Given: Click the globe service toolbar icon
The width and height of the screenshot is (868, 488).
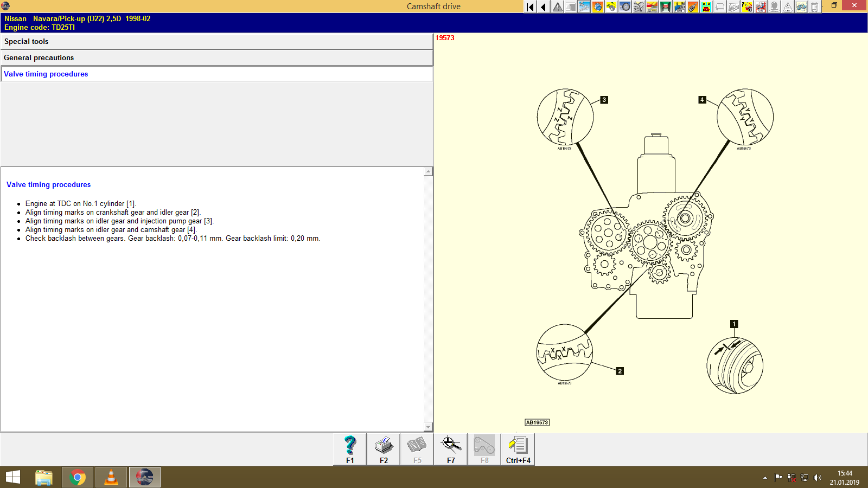Looking at the screenshot, I should point(598,7).
